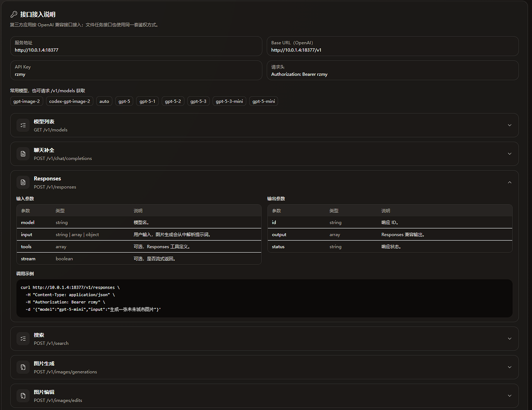
Task: Expand the 图片生成 section chevron
Action: coord(509,367)
